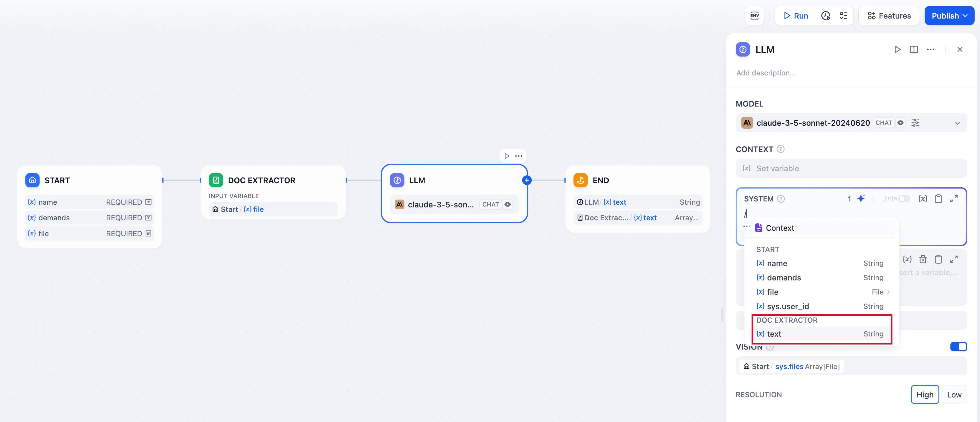Open the ENV environment variables icon
The width and height of the screenshot is (980, 422).
pos(754,16)
